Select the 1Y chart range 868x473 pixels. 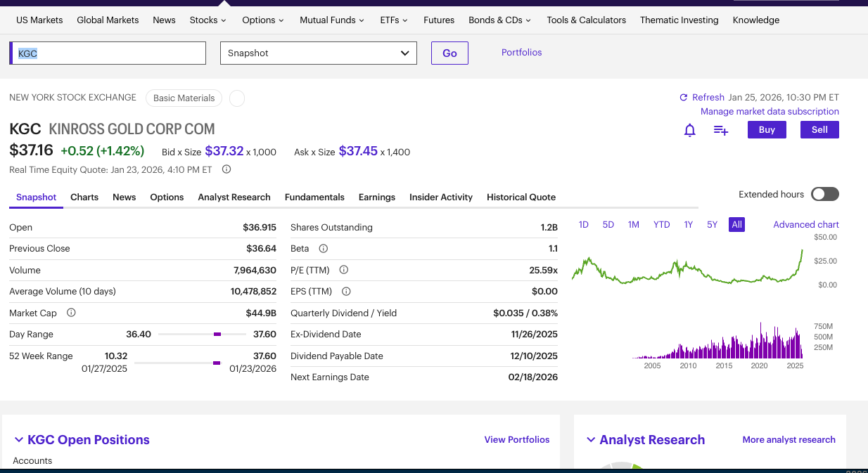click(689, 225)
